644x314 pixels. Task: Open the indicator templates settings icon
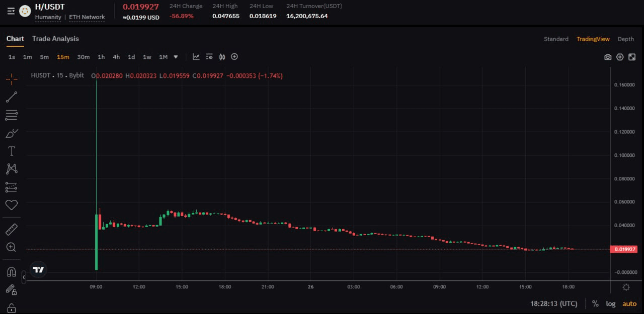(209, 57)
